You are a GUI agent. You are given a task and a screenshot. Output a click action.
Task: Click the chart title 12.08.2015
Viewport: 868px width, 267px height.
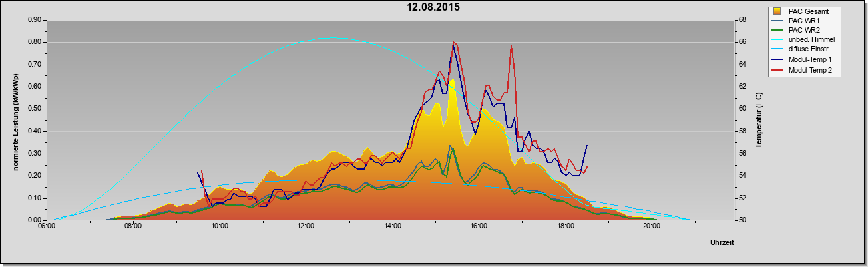434,7
